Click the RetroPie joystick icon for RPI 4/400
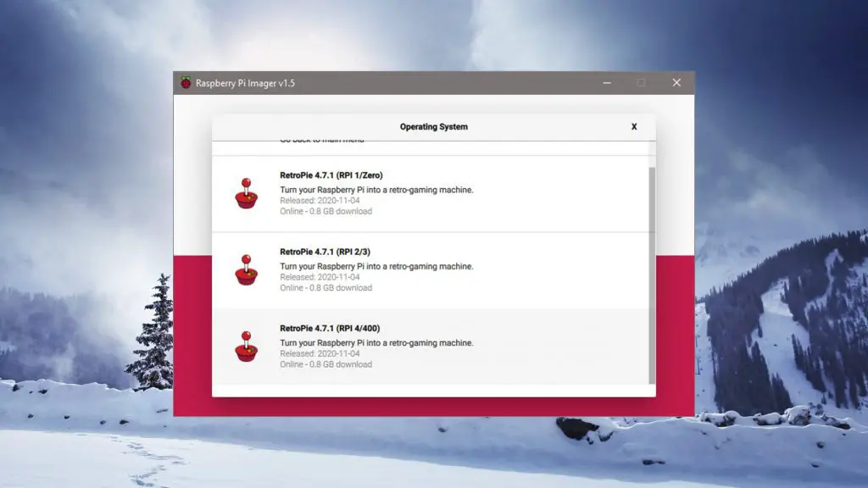 (246, 347)
